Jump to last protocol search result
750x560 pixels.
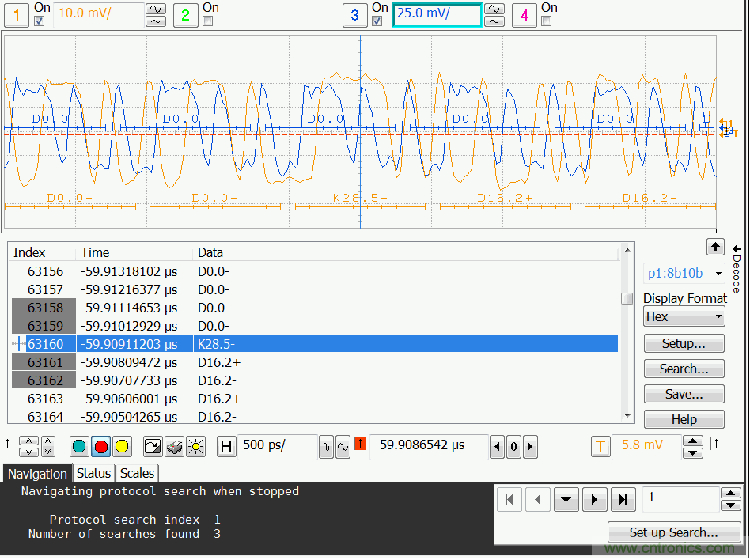click(x=623, y=499)
